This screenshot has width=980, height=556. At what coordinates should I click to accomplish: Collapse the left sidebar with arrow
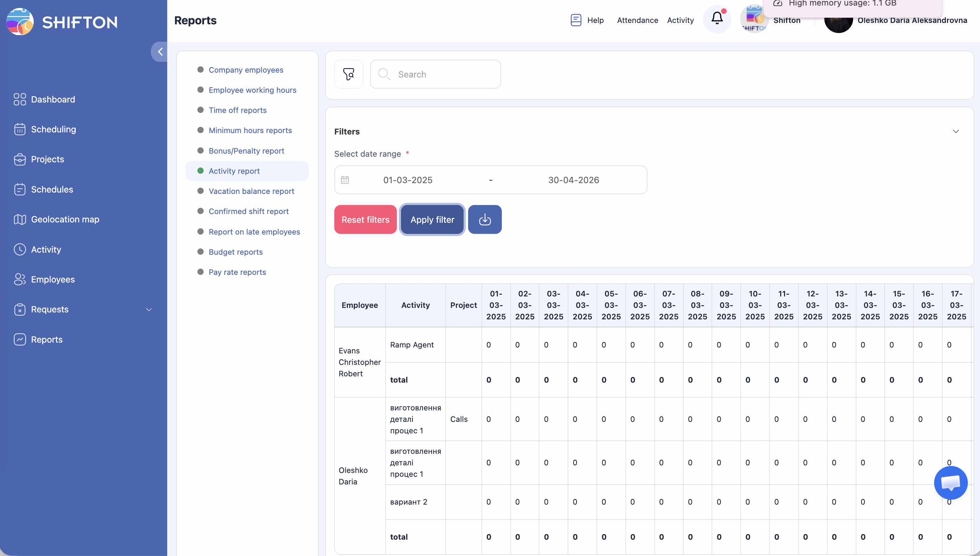coord(160,51)
